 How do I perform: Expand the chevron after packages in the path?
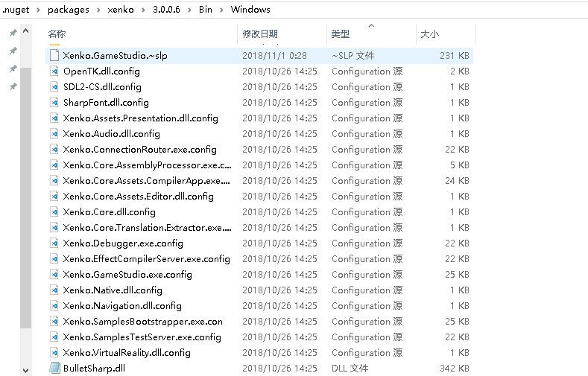pyautogui.click(x=98, y=10)
